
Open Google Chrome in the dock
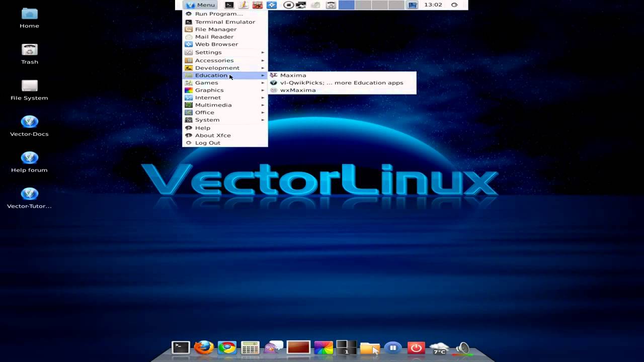[227, 347]
